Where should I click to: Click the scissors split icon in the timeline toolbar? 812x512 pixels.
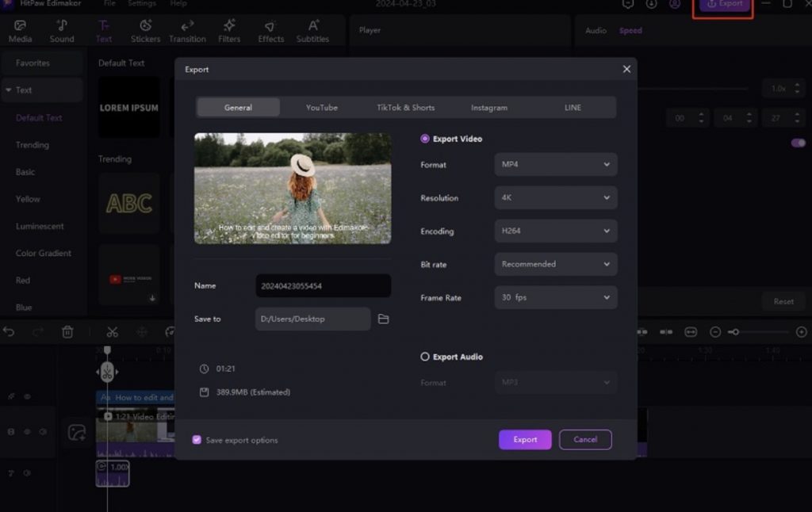[x=112, y=332]
